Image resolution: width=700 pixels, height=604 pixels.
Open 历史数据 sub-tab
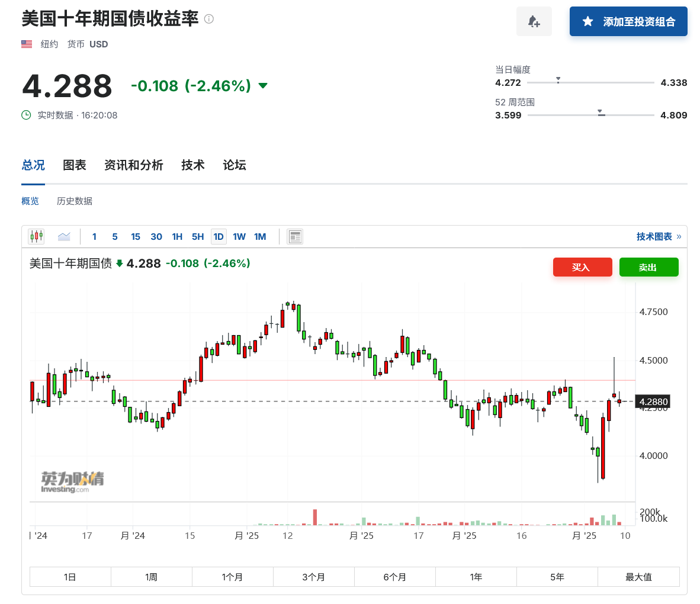(x=75, y=201)
